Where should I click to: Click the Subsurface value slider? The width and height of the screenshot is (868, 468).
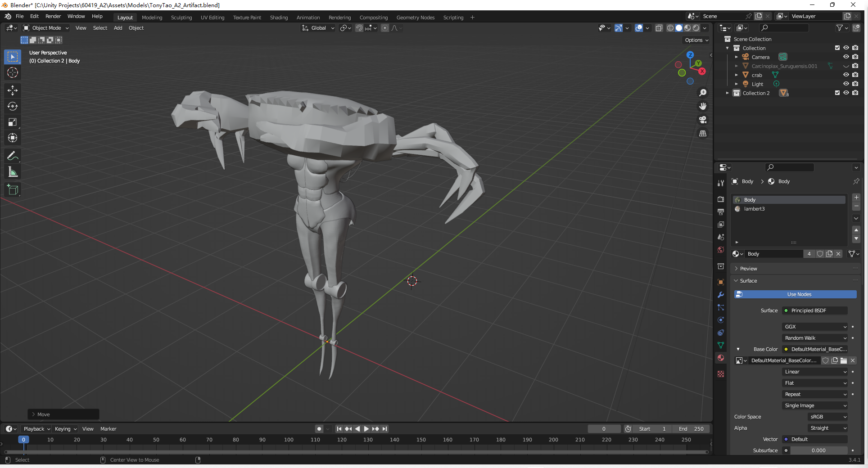point(818,450)
